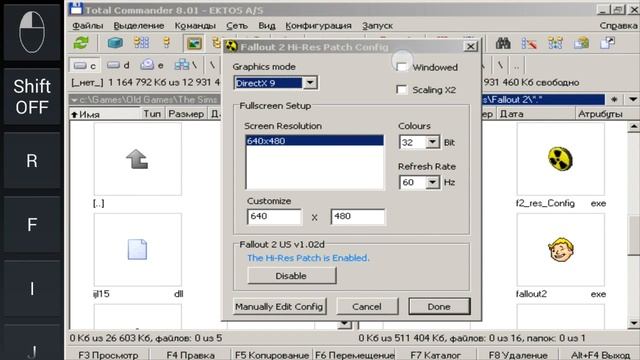Click the rightmost windows-arrow toolbar icon
The width and height of the screenshot is (640, 360).
(607, 43)
